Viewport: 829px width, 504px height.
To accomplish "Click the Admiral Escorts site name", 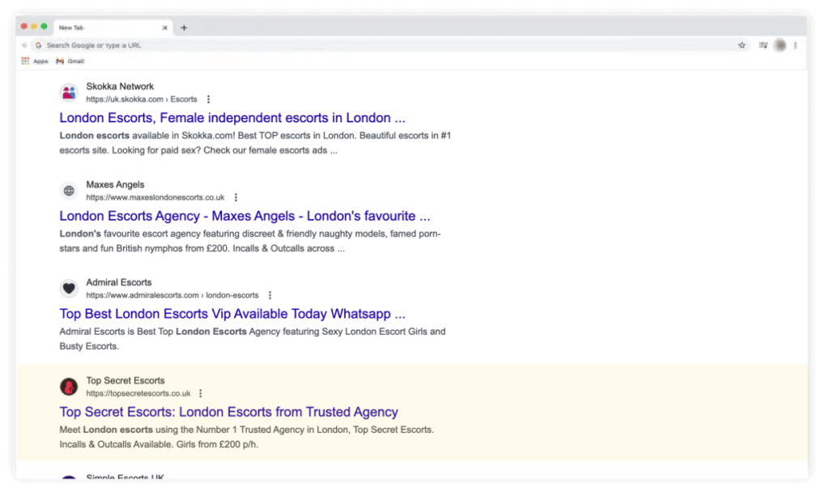I will (x=119, y=282).
